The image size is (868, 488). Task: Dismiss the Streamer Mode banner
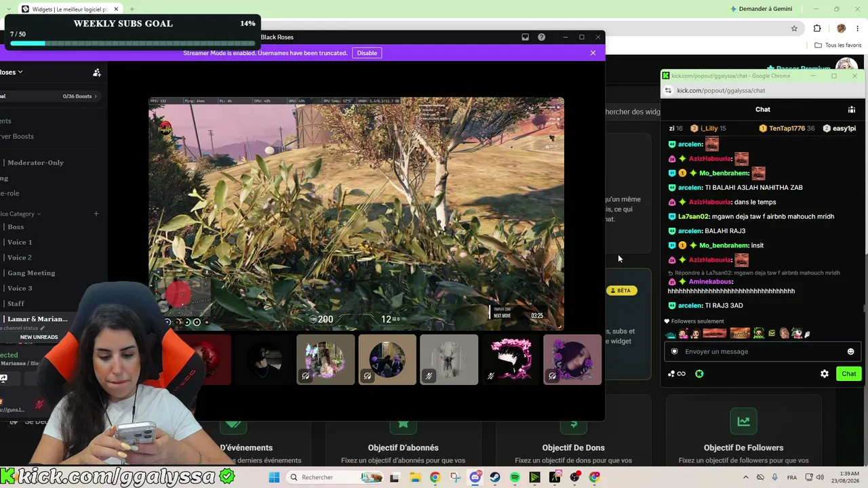tap(593, 53)
